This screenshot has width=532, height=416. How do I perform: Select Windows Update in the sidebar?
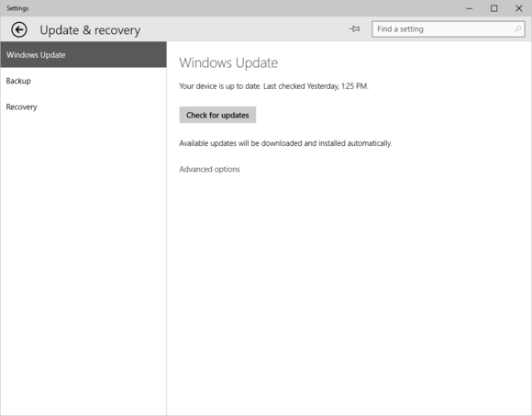(x=83, y=55)
